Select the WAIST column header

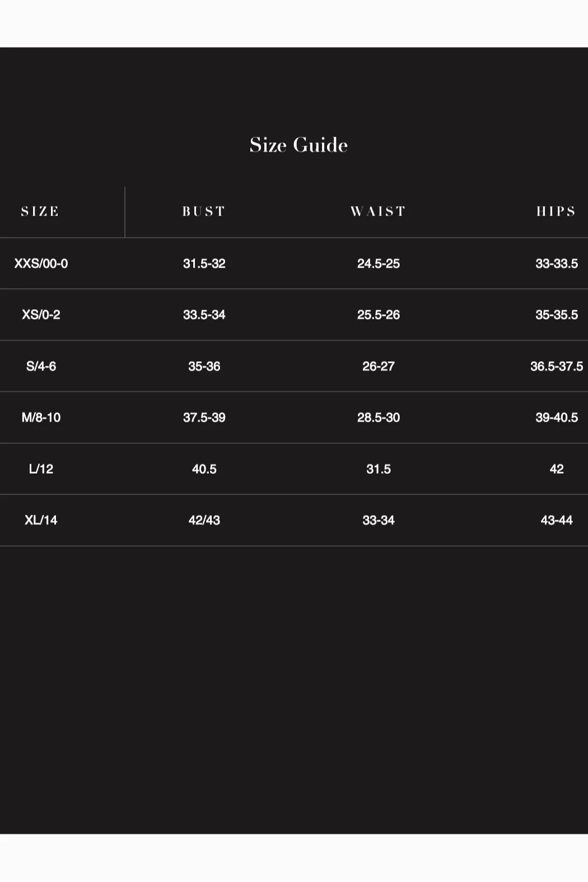pos(378,212)
